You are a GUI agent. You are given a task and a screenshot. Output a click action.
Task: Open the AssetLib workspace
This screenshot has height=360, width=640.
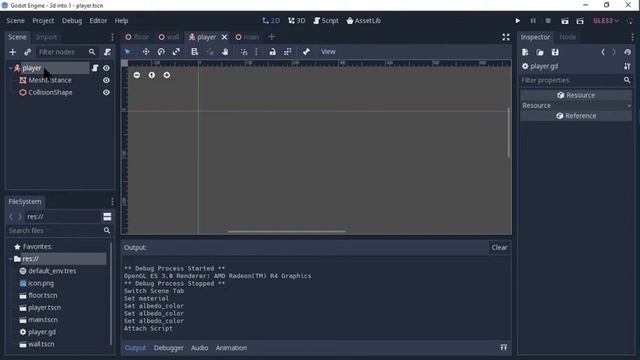pos(364,21)
